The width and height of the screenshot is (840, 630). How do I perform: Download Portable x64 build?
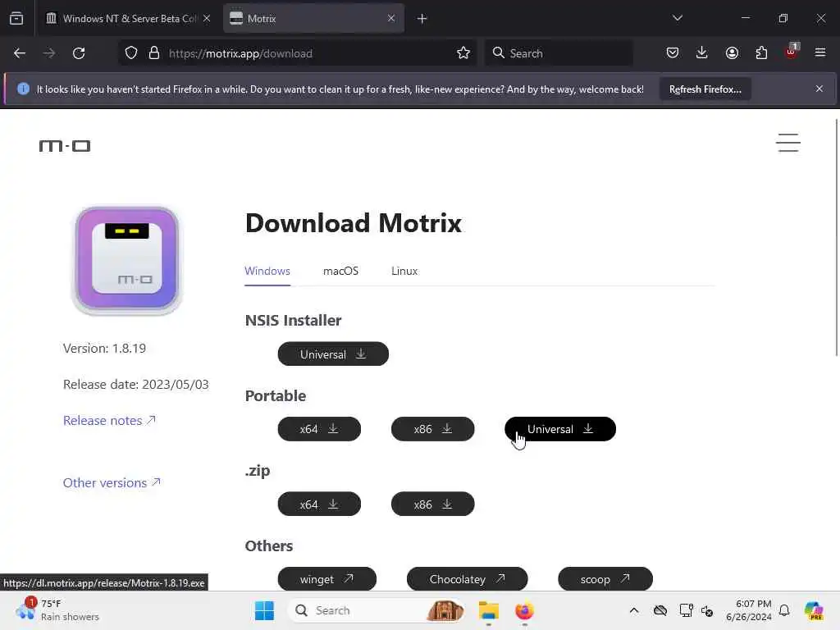click(x=319, y=429)
